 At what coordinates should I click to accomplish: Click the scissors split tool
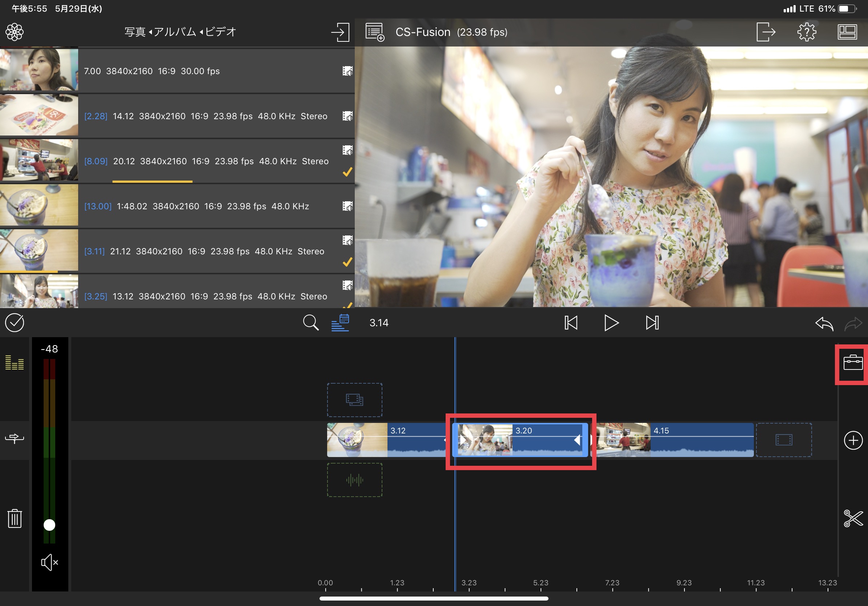coord(853,518)
